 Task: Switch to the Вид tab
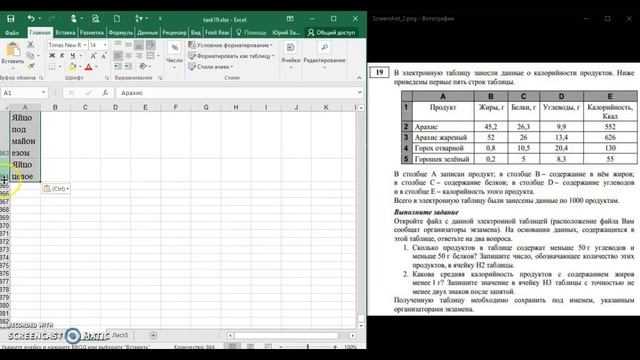196,32
